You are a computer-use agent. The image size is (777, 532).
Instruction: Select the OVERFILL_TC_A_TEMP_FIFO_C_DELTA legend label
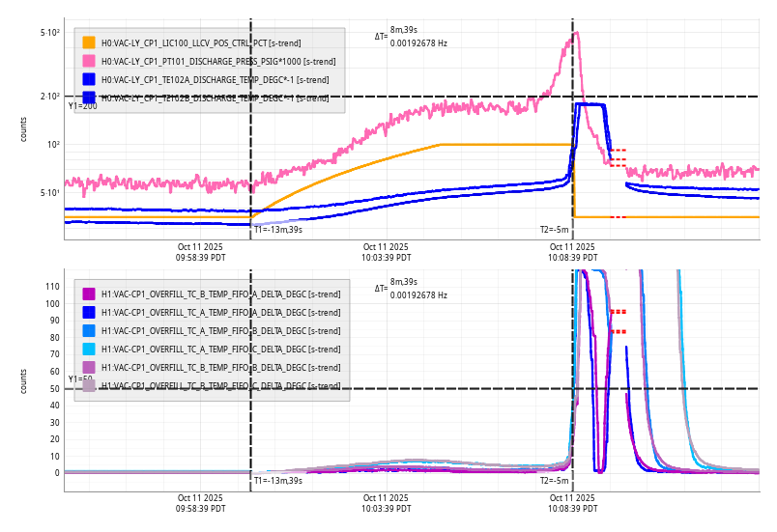pos(220,350)
